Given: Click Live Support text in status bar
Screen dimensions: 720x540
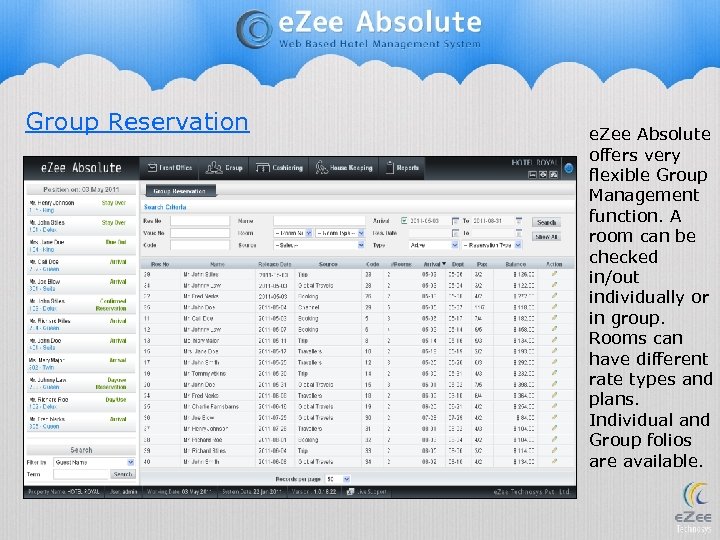Looking at the screenshot, I should tap(371, 492).
